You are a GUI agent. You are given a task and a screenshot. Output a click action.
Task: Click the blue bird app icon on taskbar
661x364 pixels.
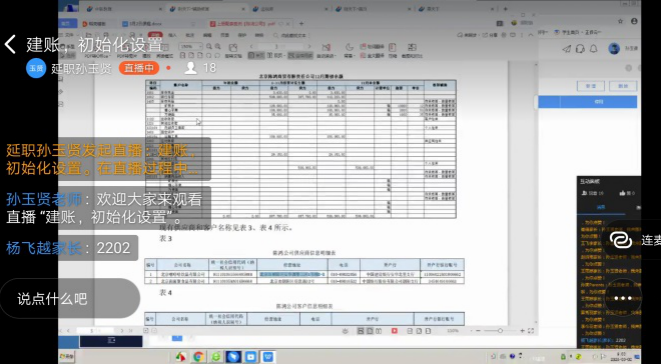click(233, 357)
